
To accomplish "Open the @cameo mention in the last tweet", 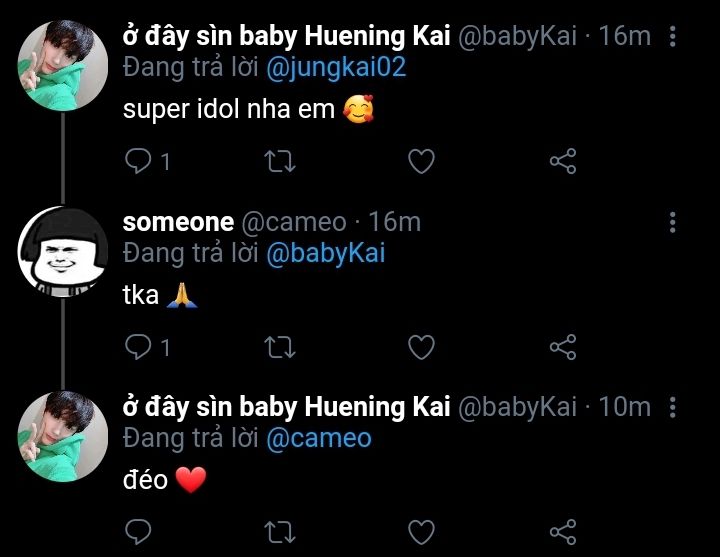I will point(318,438).
